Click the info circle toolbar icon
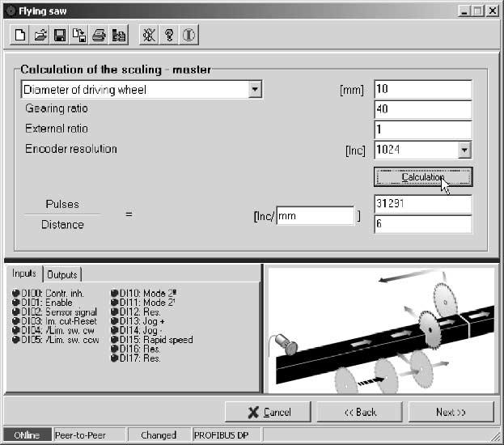This screenshot has width=504, height=445. pos(188,35)
